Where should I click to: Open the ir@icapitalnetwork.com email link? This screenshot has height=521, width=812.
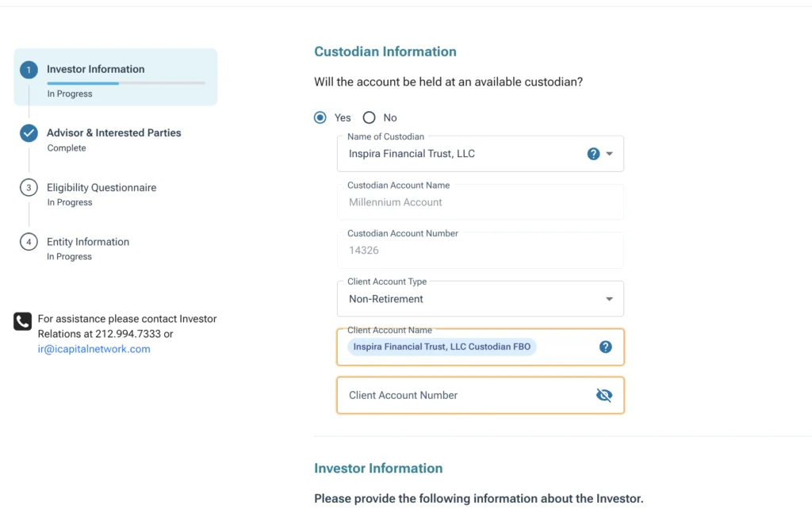tap(94, 349)
